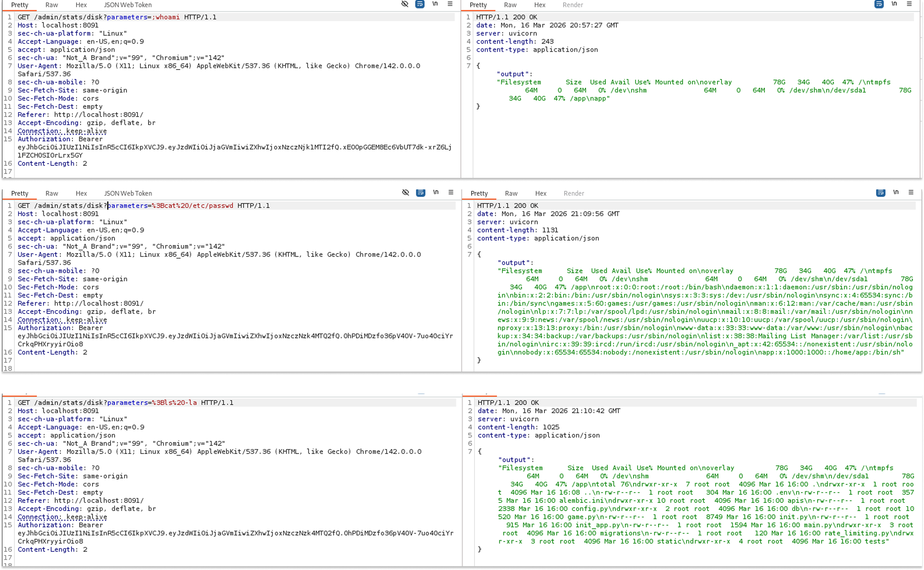Toggle hidden characters in the second request editor
Screen dimensions: 924x570
(406, 193)
